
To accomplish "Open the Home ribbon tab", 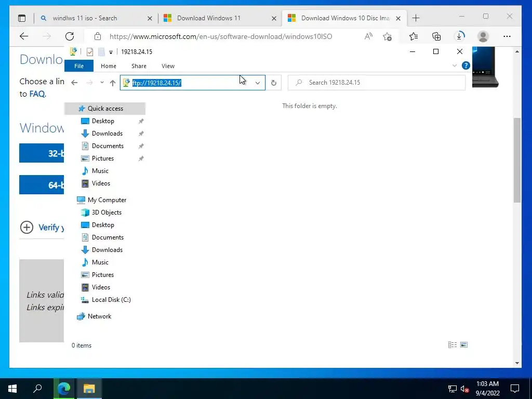I will click(109, 66).
